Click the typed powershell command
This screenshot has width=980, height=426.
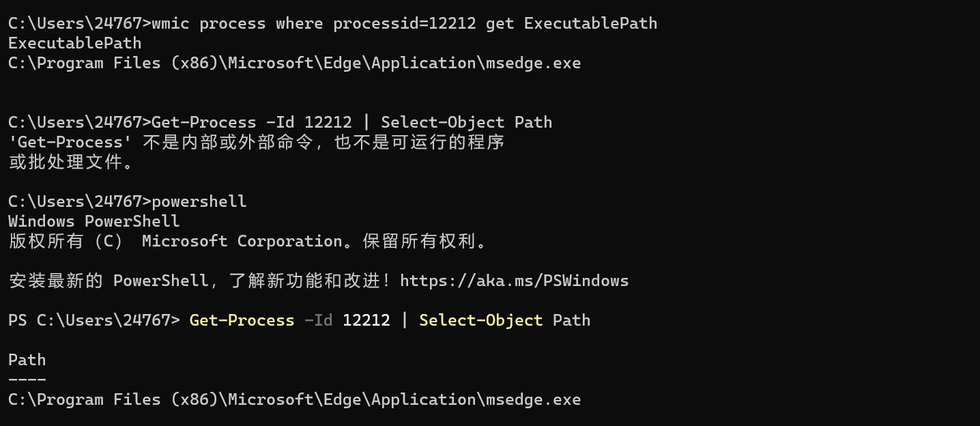(x=199, y=201)
